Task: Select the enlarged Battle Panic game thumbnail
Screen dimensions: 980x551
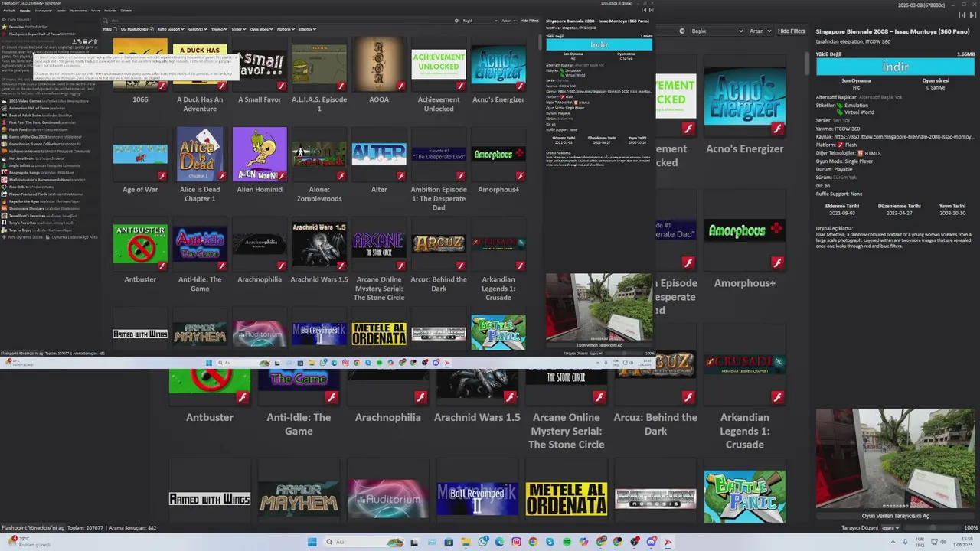Action: (x=744, y=497)
